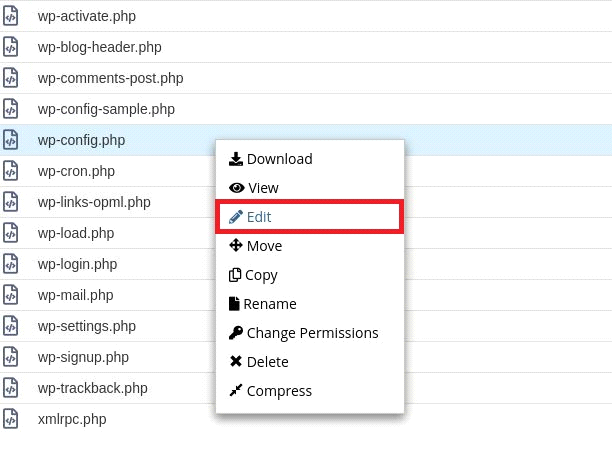612x453 pixels.
Task: Click the wp-settings.php file name
Action: (x=86, y=326)
